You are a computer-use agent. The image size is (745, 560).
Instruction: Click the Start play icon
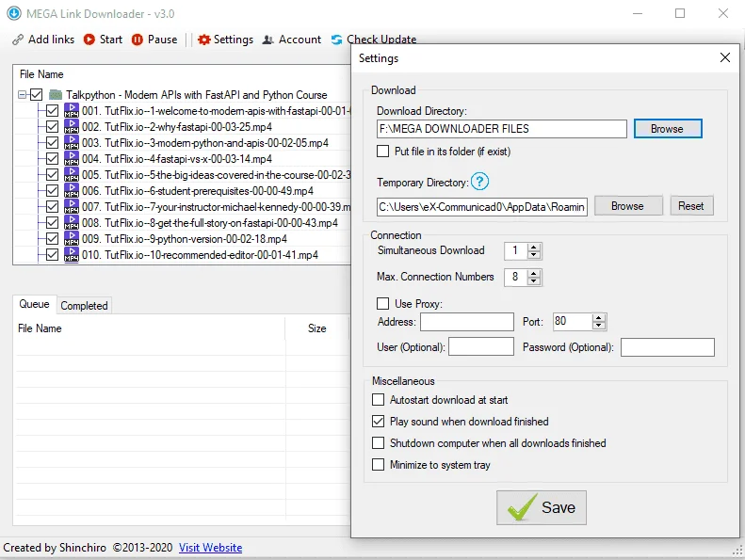pyautogui.click(x=89, y=40)
